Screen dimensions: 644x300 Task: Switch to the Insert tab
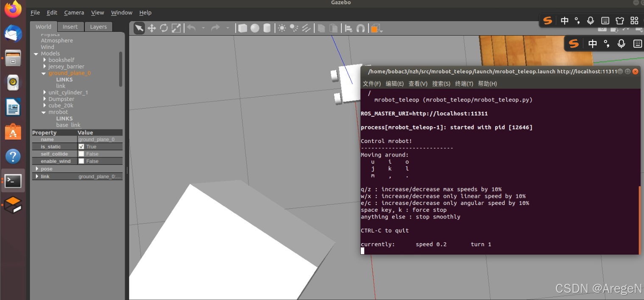pos(70,27)
